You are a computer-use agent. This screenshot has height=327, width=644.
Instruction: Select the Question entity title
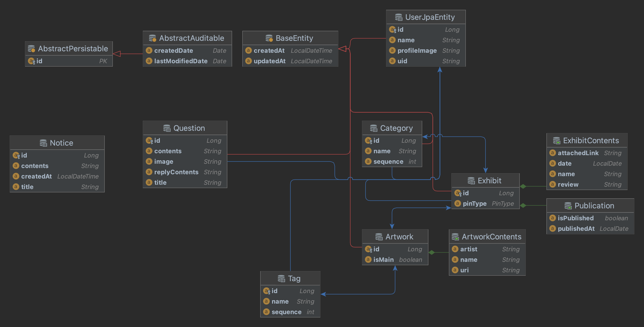(189, 128)
